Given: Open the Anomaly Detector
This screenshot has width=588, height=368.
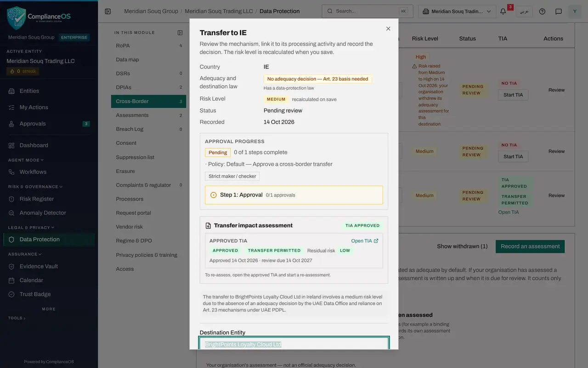Looking at the screenshot, I should pos(49,213).
